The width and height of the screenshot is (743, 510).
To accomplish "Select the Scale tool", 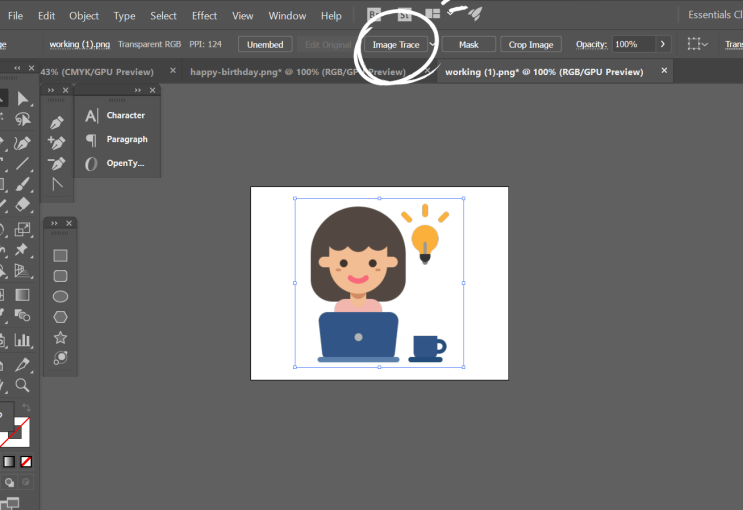I will tap(22, 229).
